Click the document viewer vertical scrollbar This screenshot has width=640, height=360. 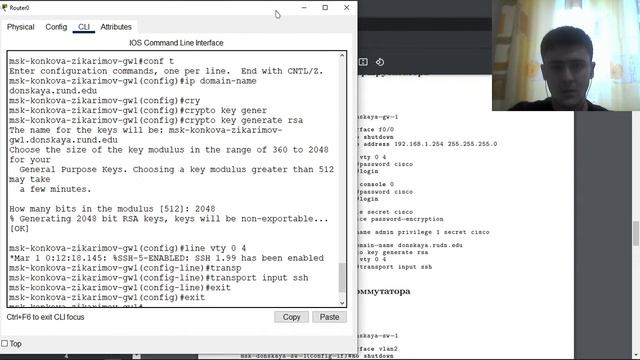[636, 233]
